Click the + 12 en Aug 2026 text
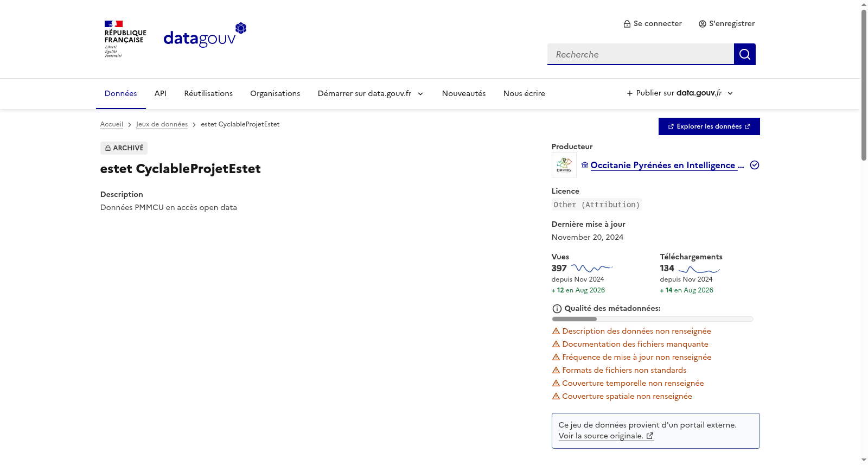This screenshot has width=868, height=465. tap(578, 290)
